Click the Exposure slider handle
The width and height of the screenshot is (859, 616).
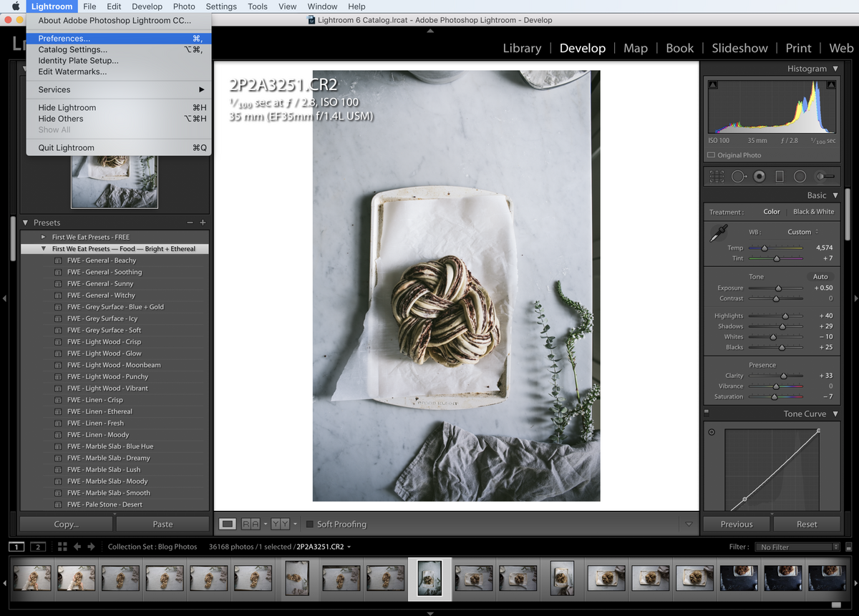pos(778,288)
